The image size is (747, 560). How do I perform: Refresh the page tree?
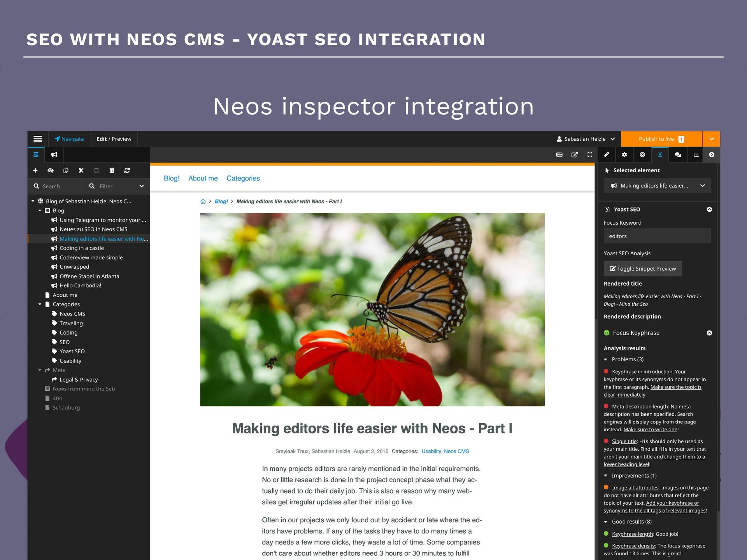tap(127, 170)
